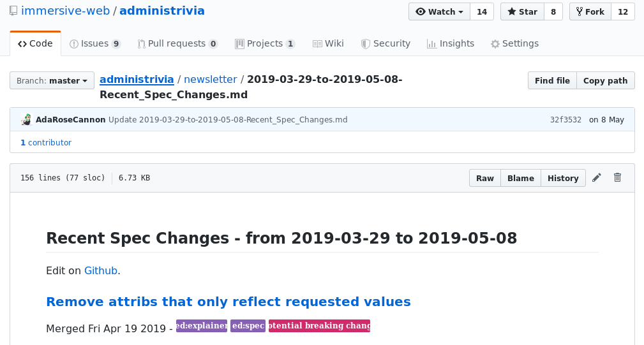Open the Security tab with shield icon

[x=386, y=43]
